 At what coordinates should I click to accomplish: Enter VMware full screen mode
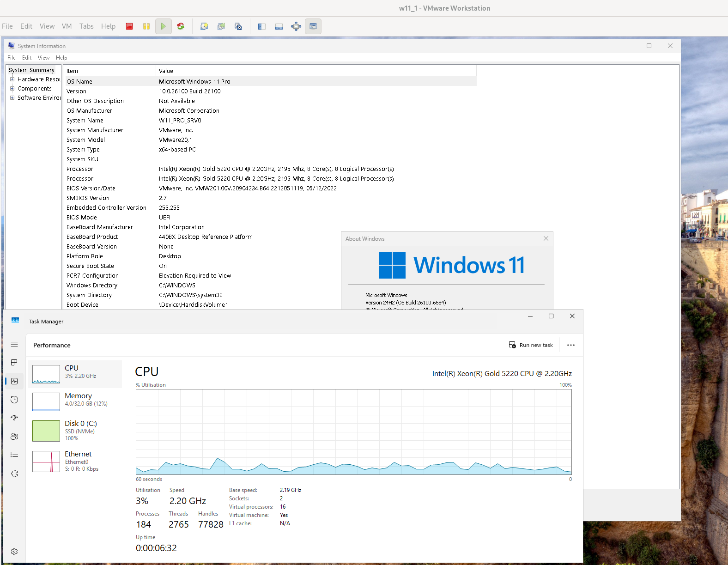[x=296, y=26]
